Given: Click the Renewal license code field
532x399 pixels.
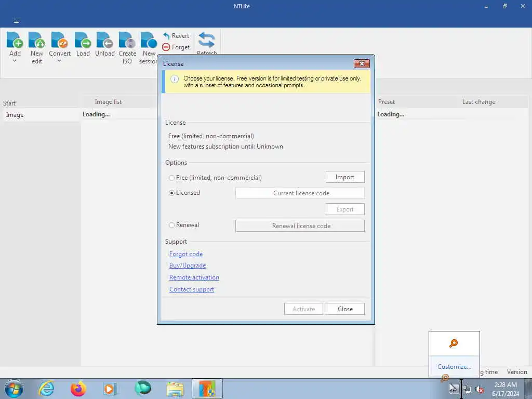Looking at the screenshot, I should (300, 226).
